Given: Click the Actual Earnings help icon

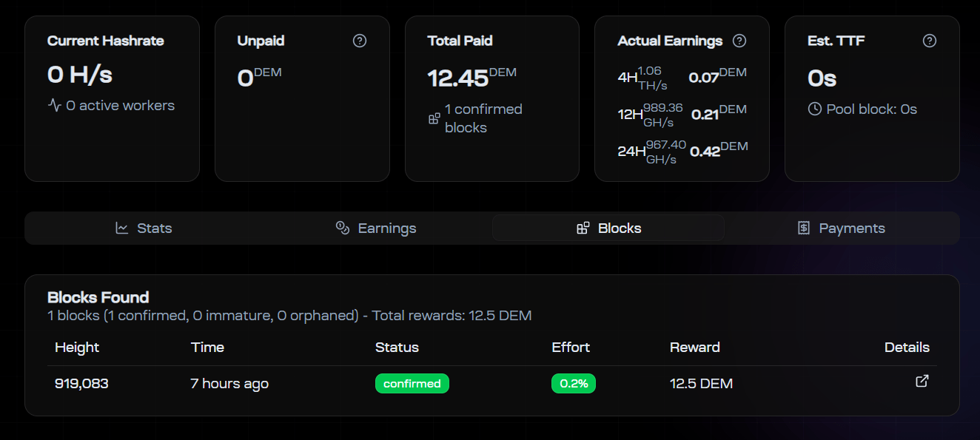Looking at the screenshot, I should pyautogui.click(x=739, y=41).
